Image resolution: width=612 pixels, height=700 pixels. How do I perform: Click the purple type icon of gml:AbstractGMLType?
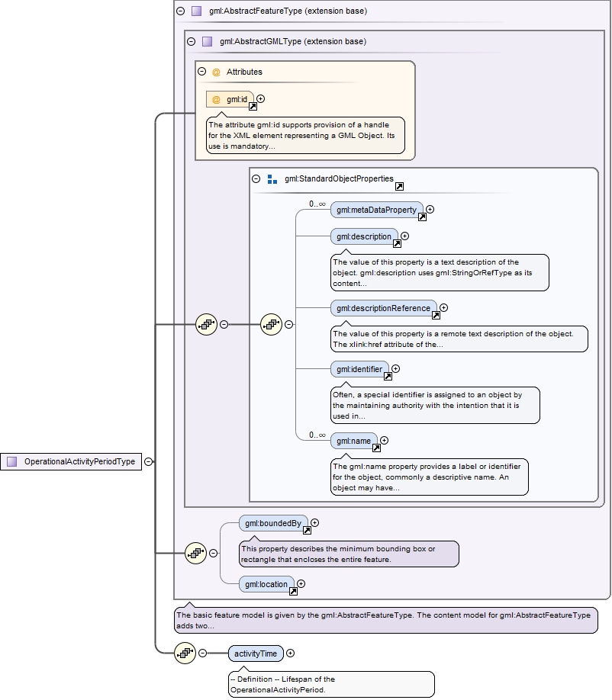pos(208,41)
